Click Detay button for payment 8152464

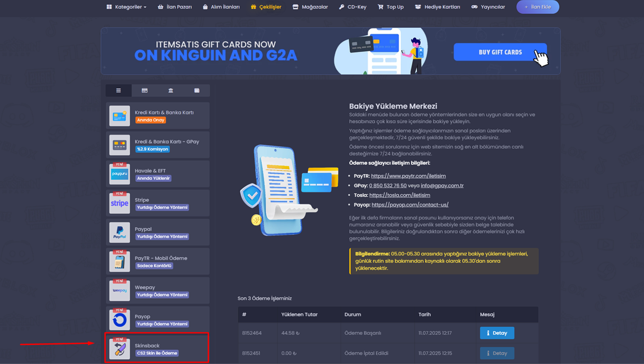(x=497, y=333)
